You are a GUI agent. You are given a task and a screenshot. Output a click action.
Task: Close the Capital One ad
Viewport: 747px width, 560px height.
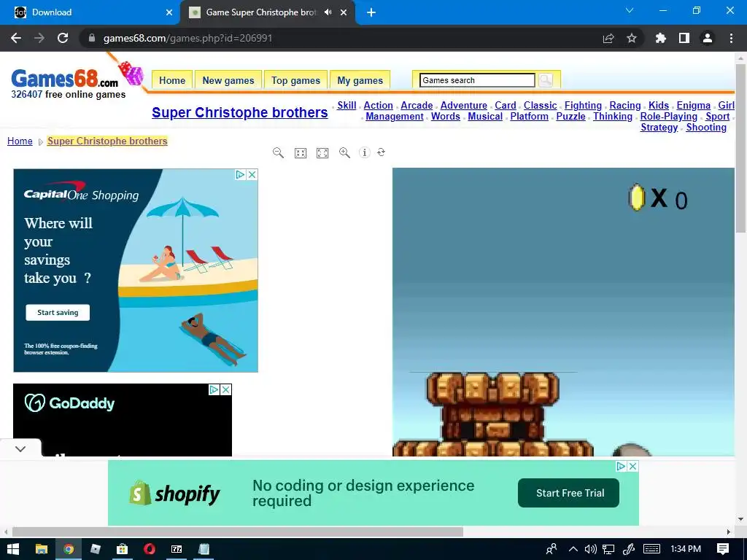[252, 175]
